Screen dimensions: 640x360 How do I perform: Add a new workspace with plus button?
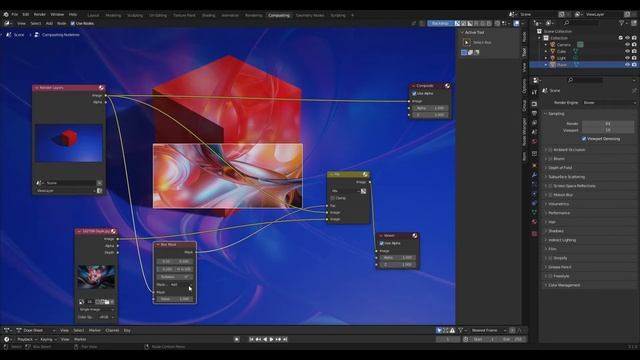(353, 15)
